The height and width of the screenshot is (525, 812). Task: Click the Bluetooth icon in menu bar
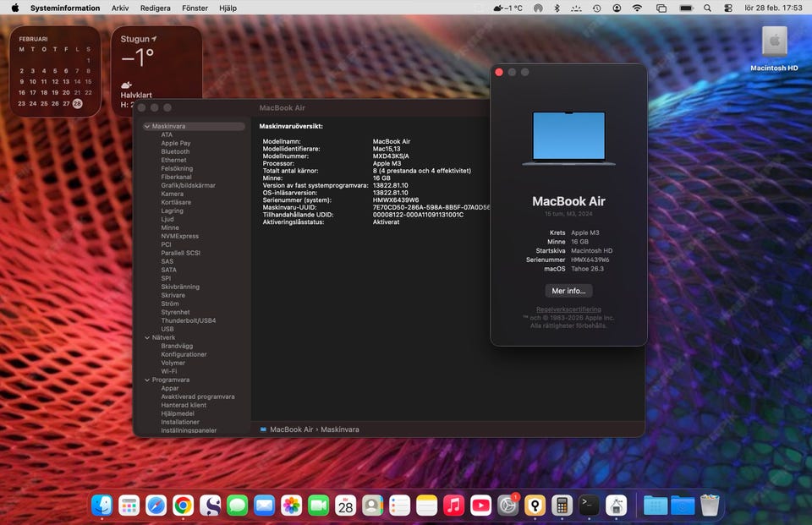557,8
